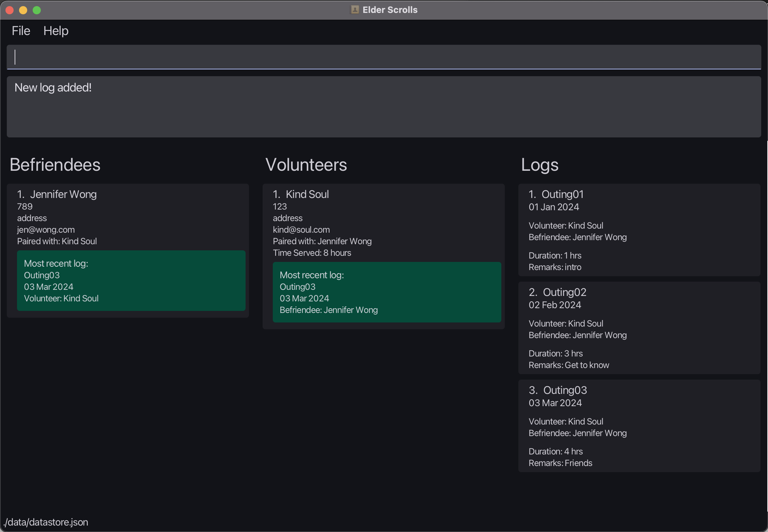Click the green fullscreen window button
768x532 pixels.
pos(37,10)
